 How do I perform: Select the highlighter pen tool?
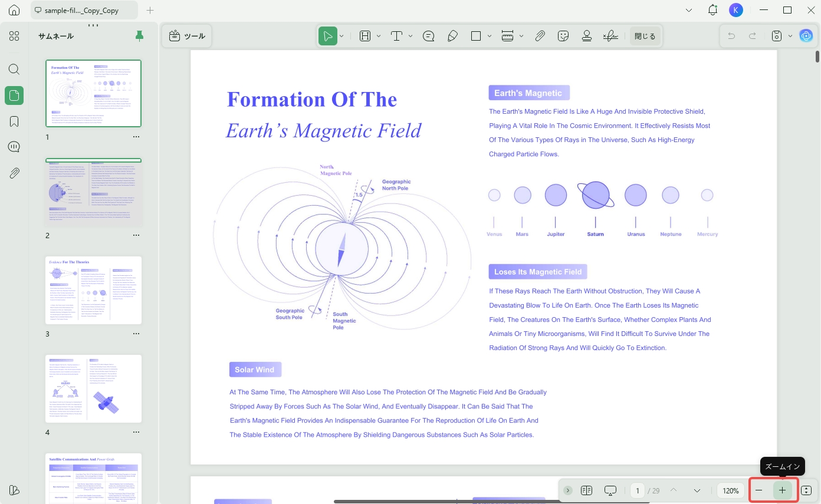452,36
